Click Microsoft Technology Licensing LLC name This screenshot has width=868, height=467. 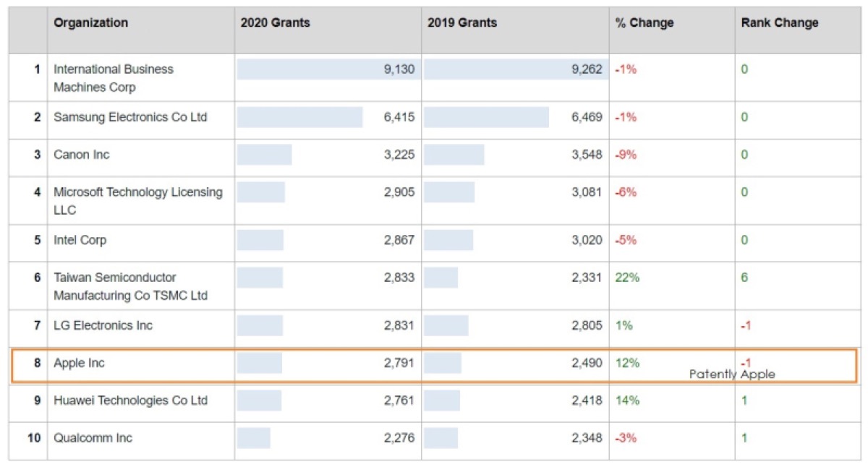[x=137, y=201]
